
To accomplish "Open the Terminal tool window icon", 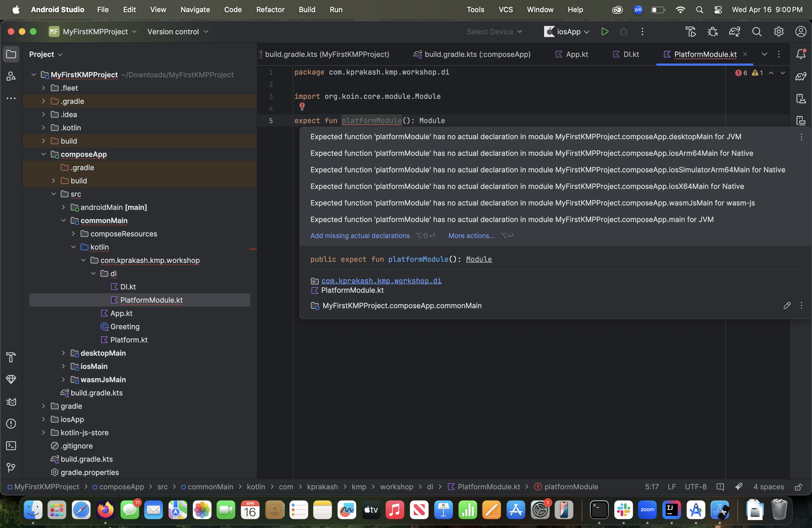I will (11, 445).
